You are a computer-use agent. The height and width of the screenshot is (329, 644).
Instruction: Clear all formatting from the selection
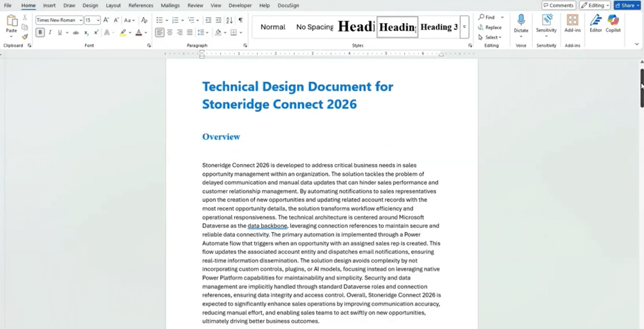point(144,20)
